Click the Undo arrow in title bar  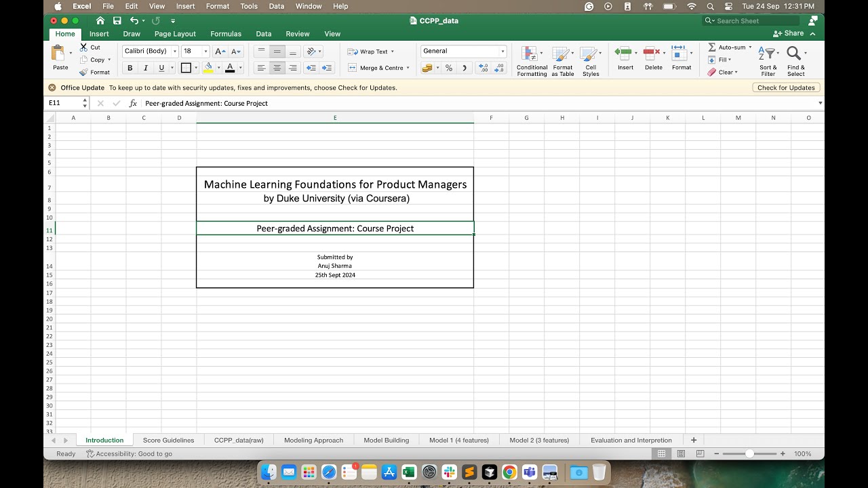tap(134, 21)
